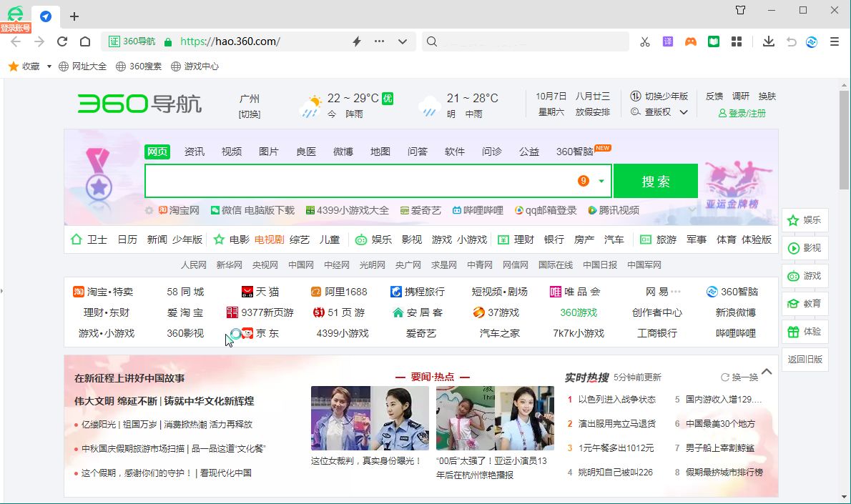
Task: Select the 视频 search category tab
Action: [x=231, y=152]
